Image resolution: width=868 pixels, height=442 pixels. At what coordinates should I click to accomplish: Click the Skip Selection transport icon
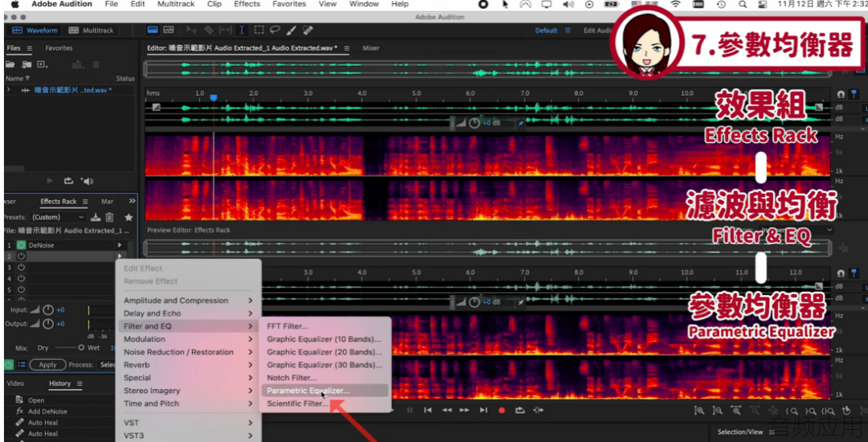tap(538, 411)
